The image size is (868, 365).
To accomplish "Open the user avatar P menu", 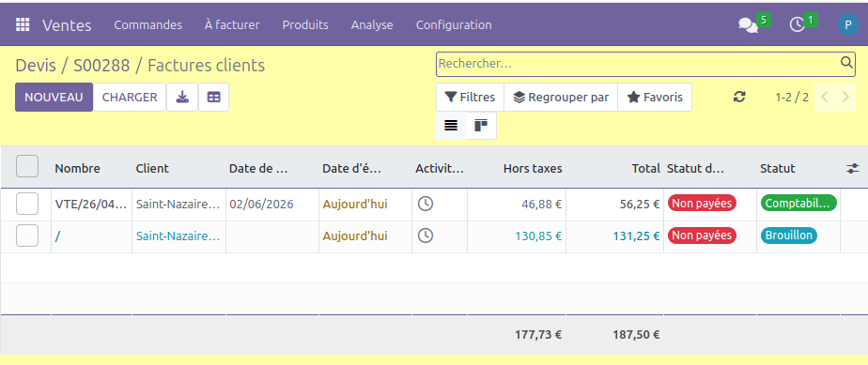I will click(x=847, y=25).
